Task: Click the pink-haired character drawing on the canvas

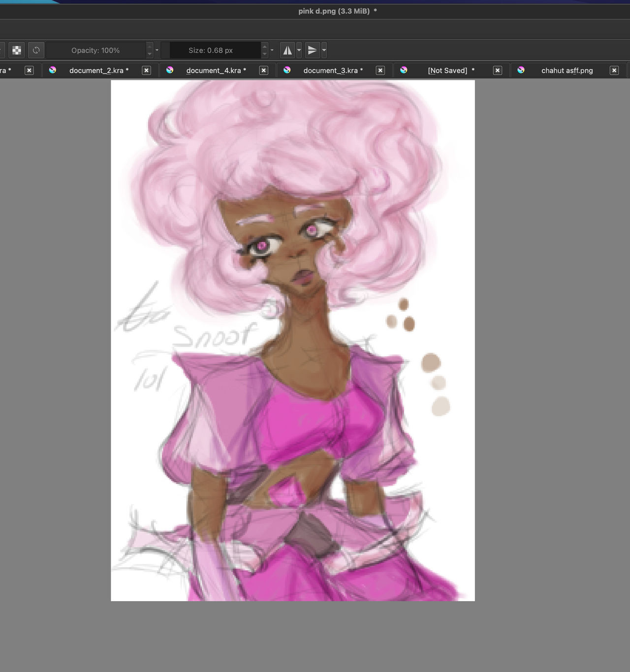Action: click(x=293, y=340)
